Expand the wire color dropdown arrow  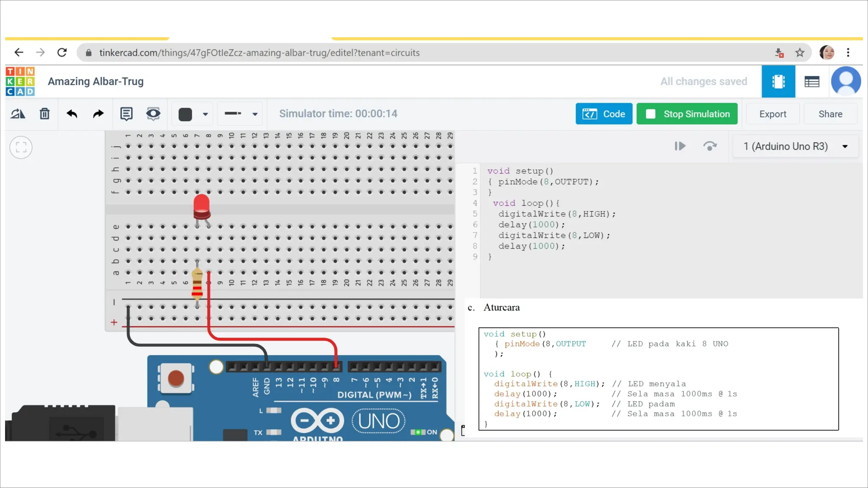pyautogui.click(x=206, y=114)
